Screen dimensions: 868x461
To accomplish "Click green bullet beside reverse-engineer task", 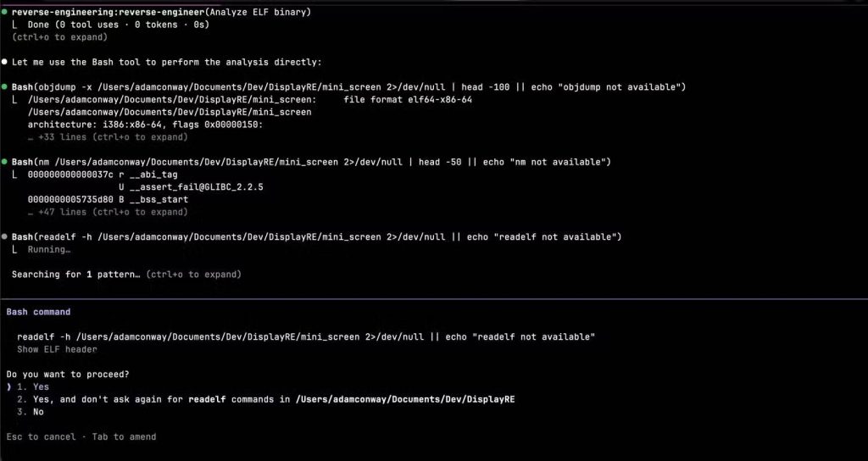I will coord(4,12).
